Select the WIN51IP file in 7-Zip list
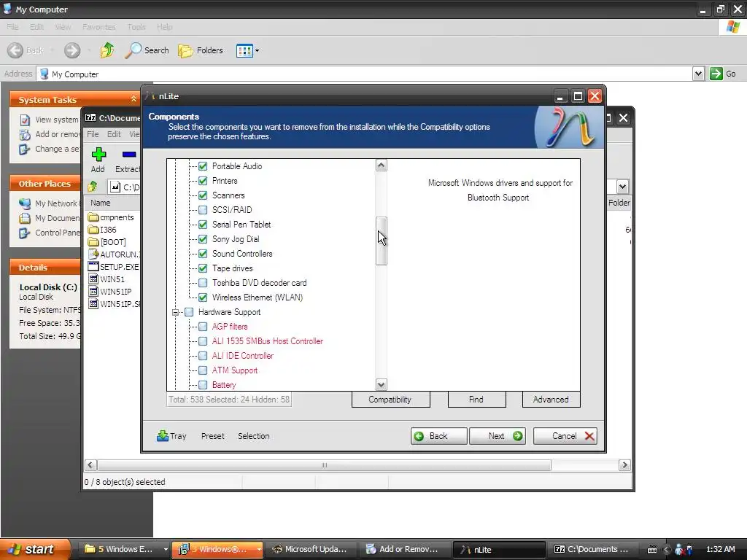 [110, 292]
